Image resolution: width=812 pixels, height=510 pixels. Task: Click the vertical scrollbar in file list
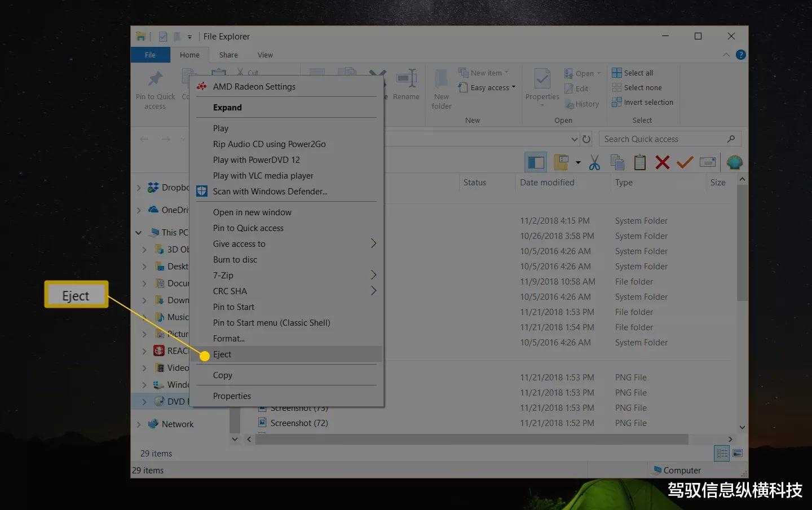tap(742, 242)
